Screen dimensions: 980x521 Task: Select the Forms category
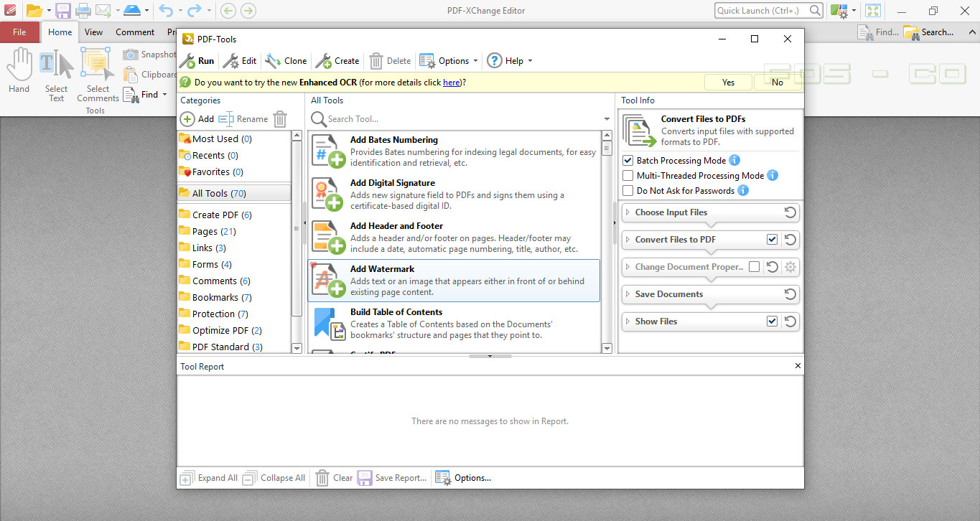pos(233,264)
